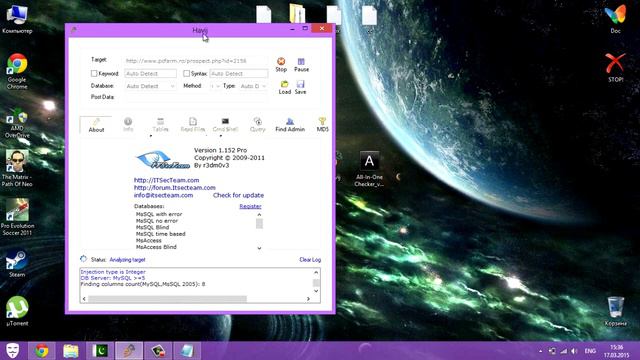Viewport: 640px width, 360px height.
Task: Open the http://ITSecTeam.com link
Action: 167,180
